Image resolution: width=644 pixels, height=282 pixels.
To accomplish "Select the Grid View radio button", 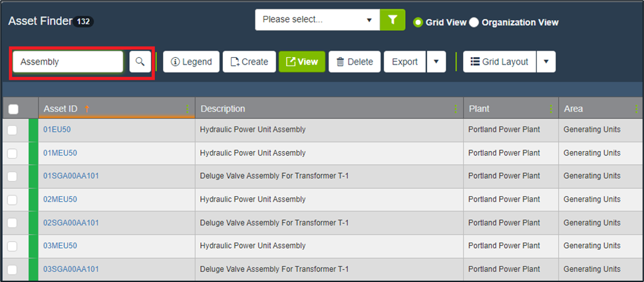I will coord(418,22).
